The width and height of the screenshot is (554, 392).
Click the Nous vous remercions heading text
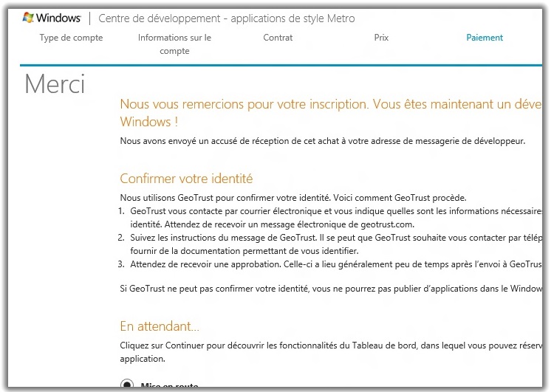331,113
